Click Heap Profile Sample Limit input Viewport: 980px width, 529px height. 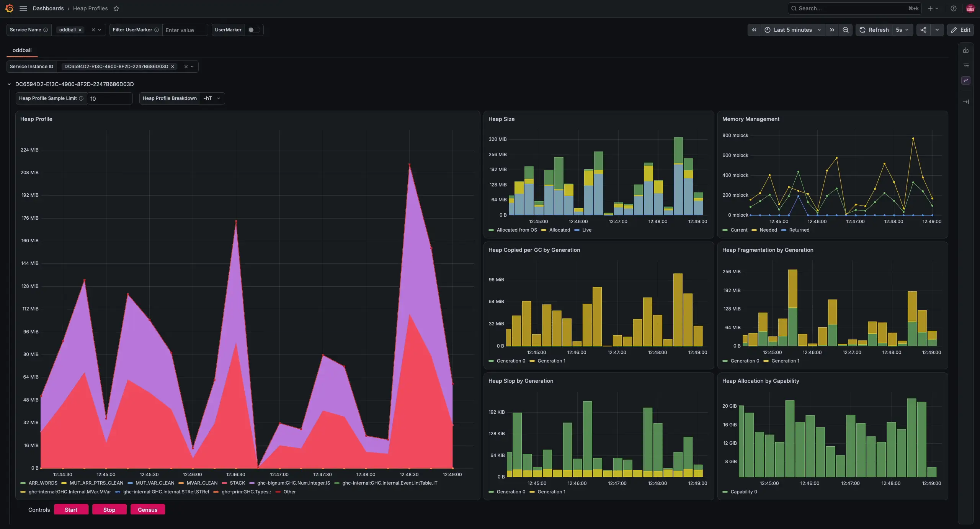point(109,98)
